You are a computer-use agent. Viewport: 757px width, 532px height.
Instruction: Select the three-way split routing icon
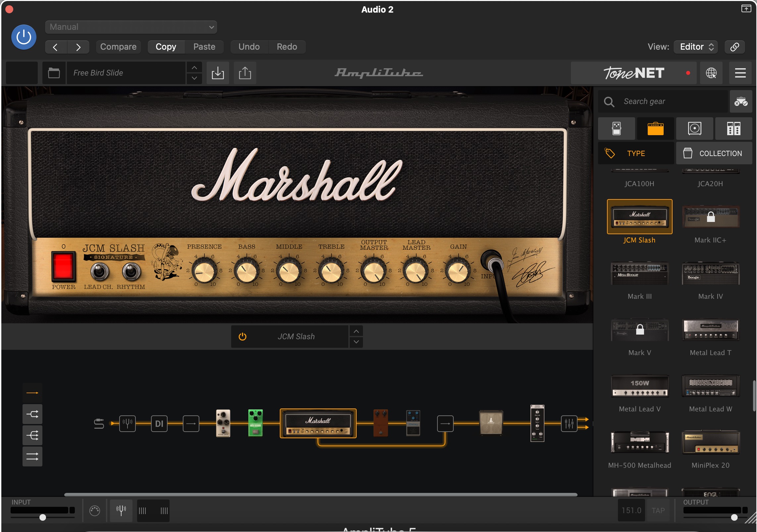point(32,435)
